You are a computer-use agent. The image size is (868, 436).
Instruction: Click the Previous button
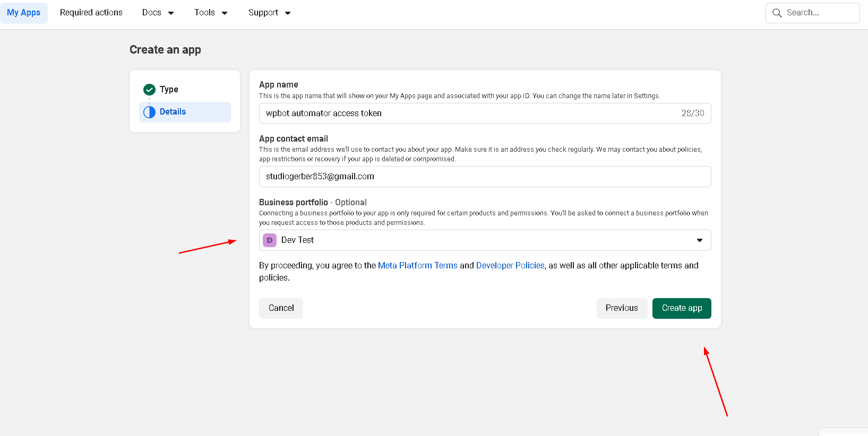(621, 308)
